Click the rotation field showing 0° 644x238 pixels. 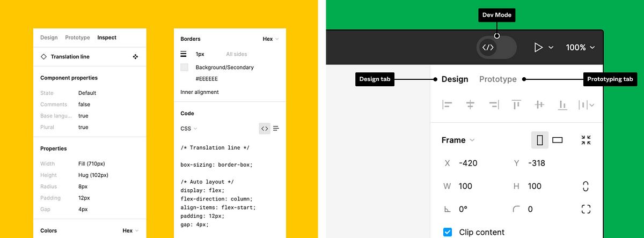click(x=463, y=209)
